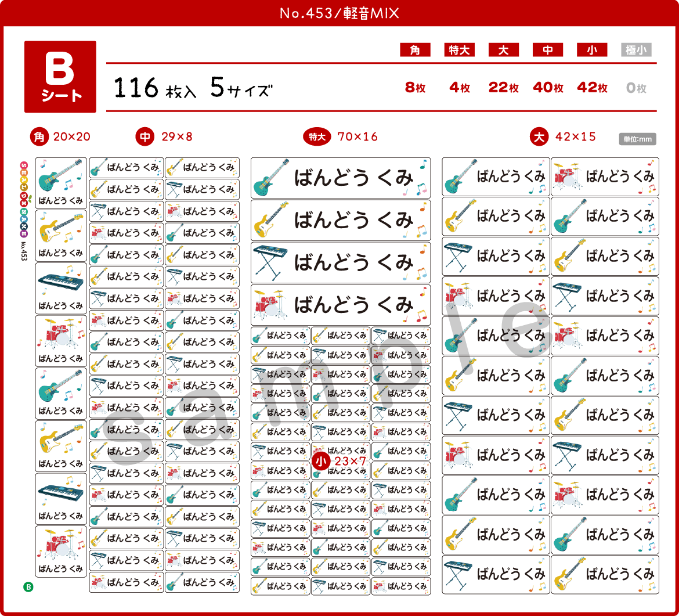Select the 角 size tag in the header
679x616 pixels.
click(416, 50)
